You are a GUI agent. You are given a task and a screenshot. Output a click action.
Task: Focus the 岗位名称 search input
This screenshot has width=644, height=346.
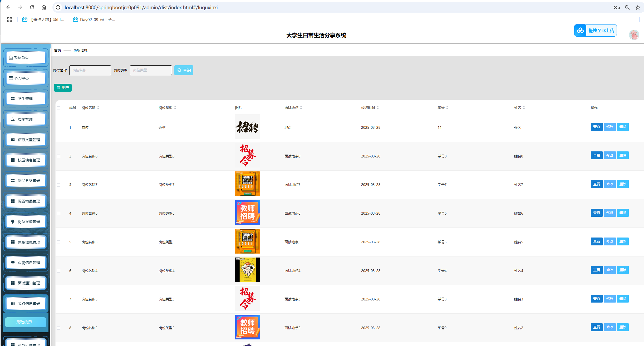[x=90, y=70]
